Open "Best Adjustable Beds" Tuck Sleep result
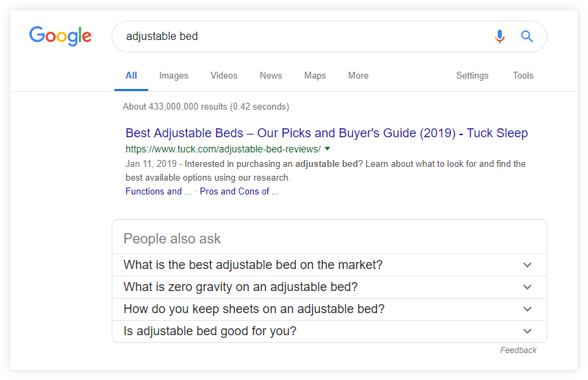Image resolution: width=588 pixels, height=380 pixels. coord(327,133)
